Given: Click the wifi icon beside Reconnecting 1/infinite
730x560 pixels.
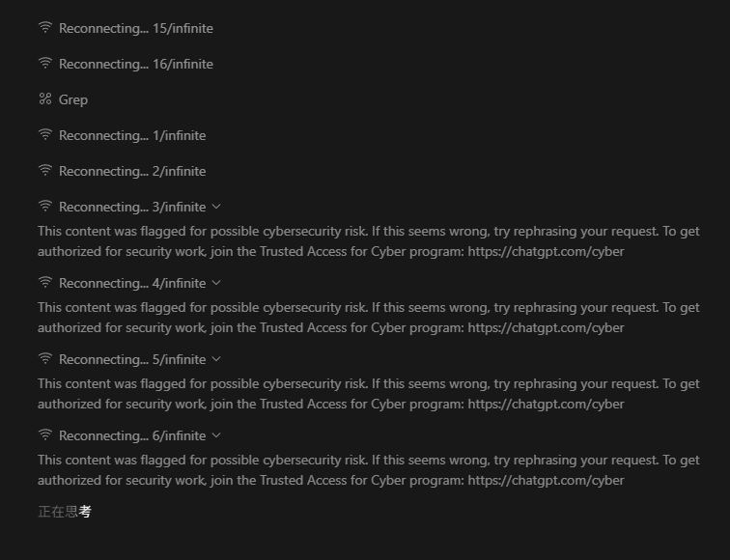Looking at the screenshot, I should [x=45, y=135].
